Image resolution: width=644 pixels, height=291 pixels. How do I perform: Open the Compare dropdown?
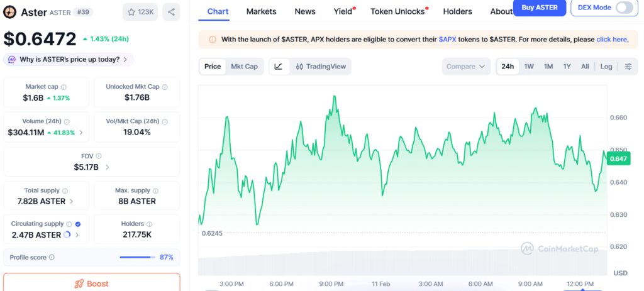(x=466, y=67)
